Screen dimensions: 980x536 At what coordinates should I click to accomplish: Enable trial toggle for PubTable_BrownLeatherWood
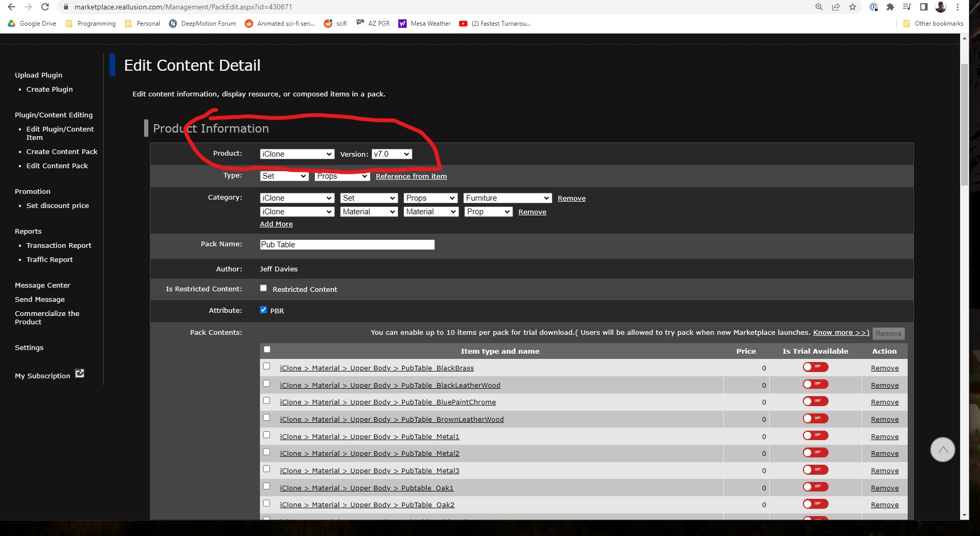[x=815, y=418]
